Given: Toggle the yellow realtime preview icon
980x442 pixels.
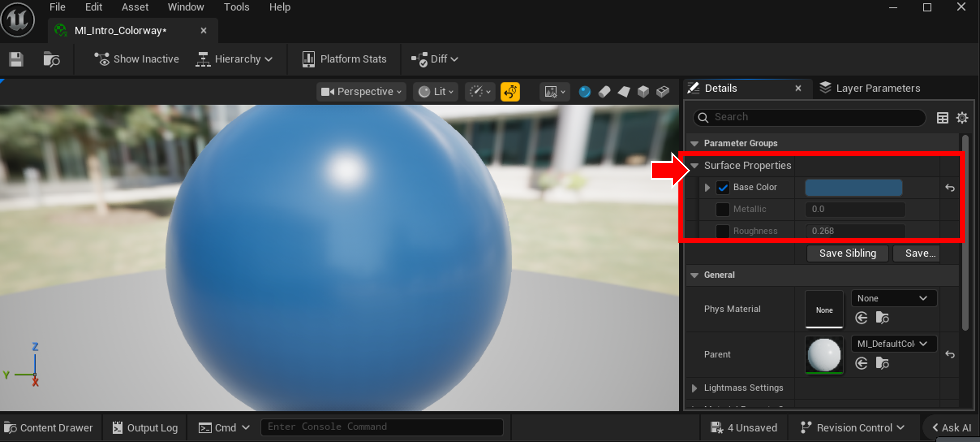Looking at the screenshot, I should 510,92.
